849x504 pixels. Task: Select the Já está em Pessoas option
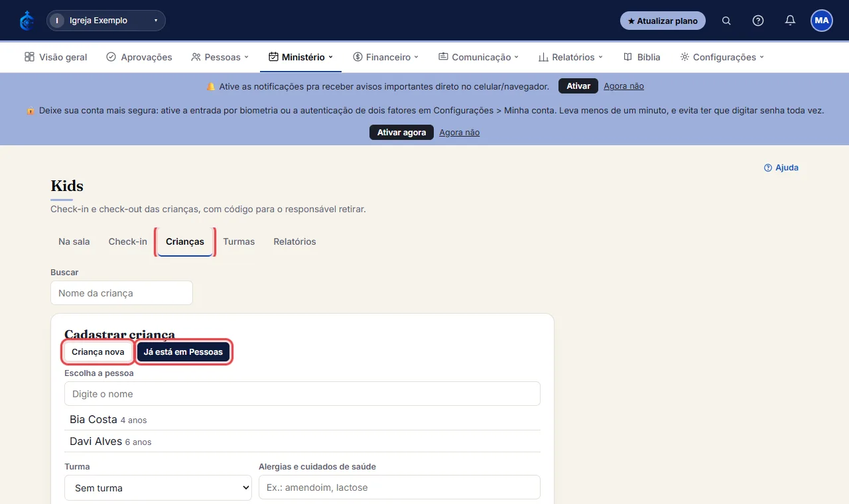(183, 352)
